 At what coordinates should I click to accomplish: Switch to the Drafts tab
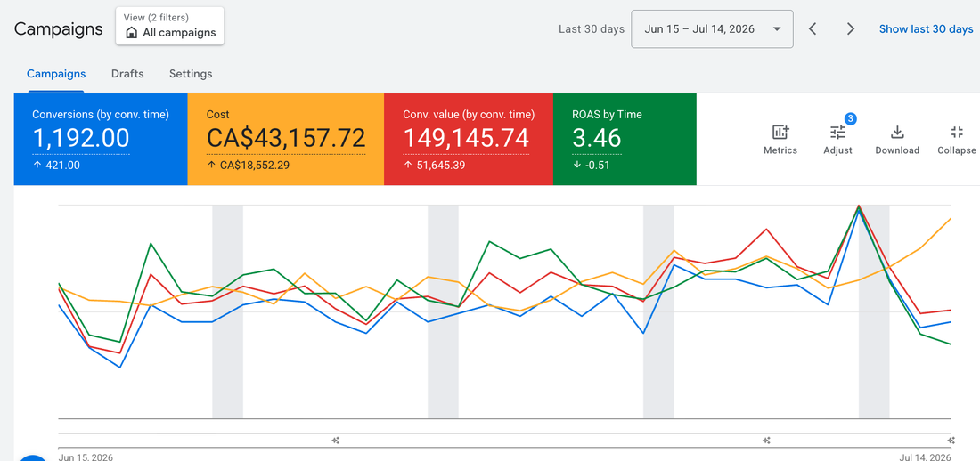127,74
